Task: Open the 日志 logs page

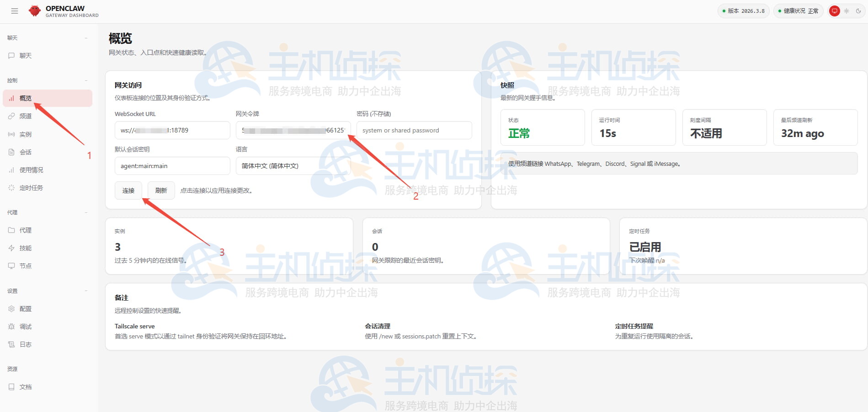Action: tap(25, 344)
